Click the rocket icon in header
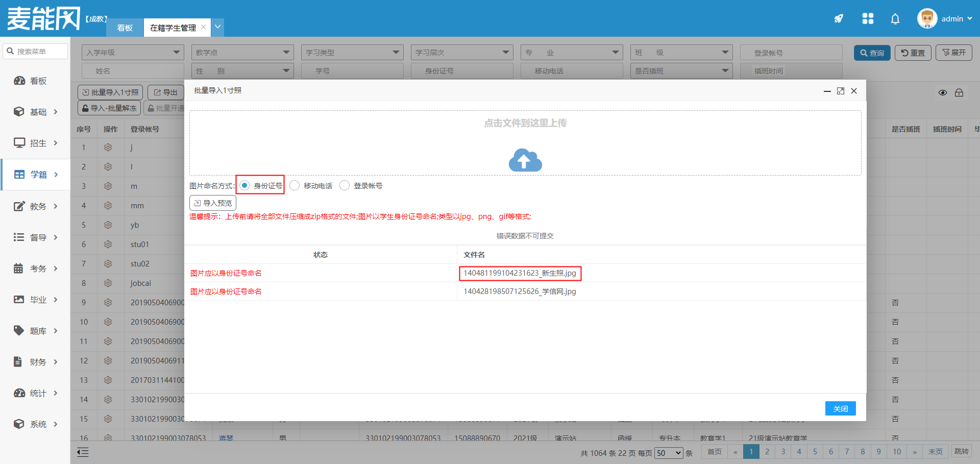The height and width of the screenshot is (464, 980). pos(839,19)
